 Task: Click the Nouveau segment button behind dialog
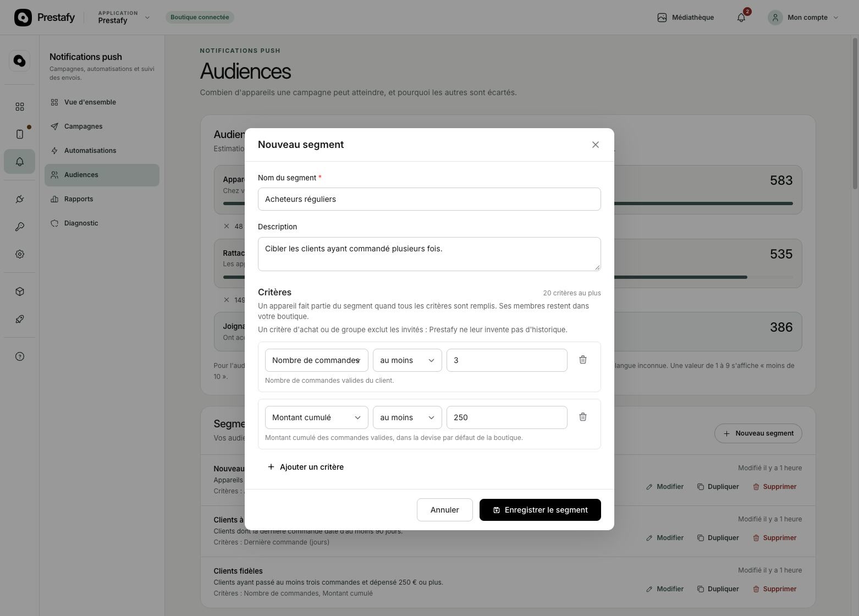click(758, 433)
